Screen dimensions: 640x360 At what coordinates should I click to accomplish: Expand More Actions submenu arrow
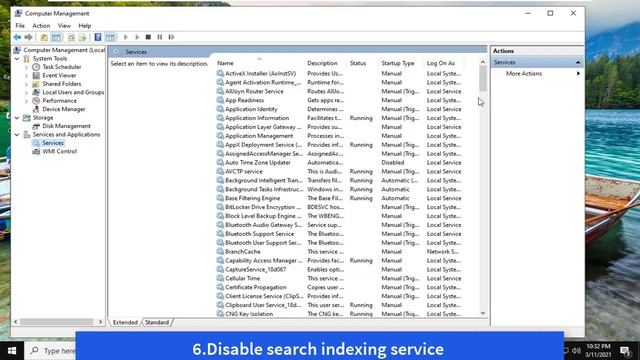click(x=578, y=73)
